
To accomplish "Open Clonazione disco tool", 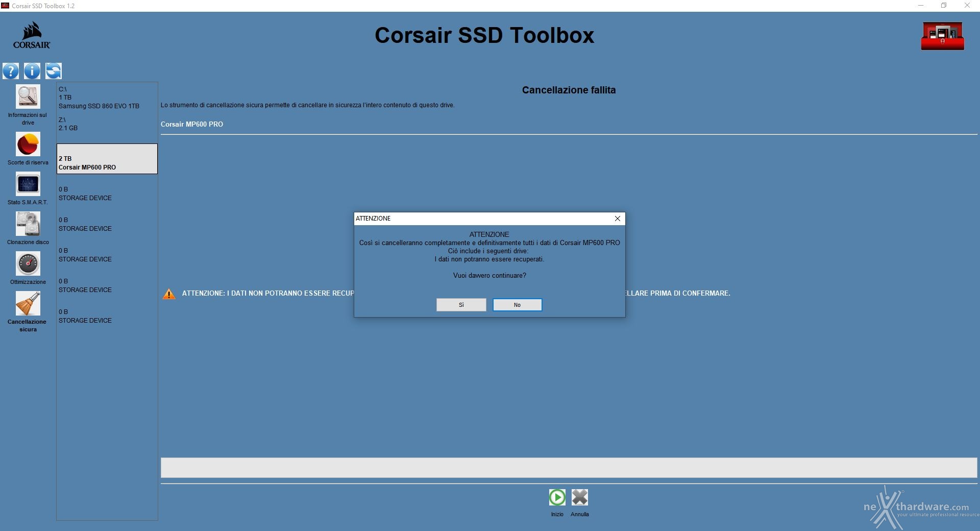I will coord(28,229).
